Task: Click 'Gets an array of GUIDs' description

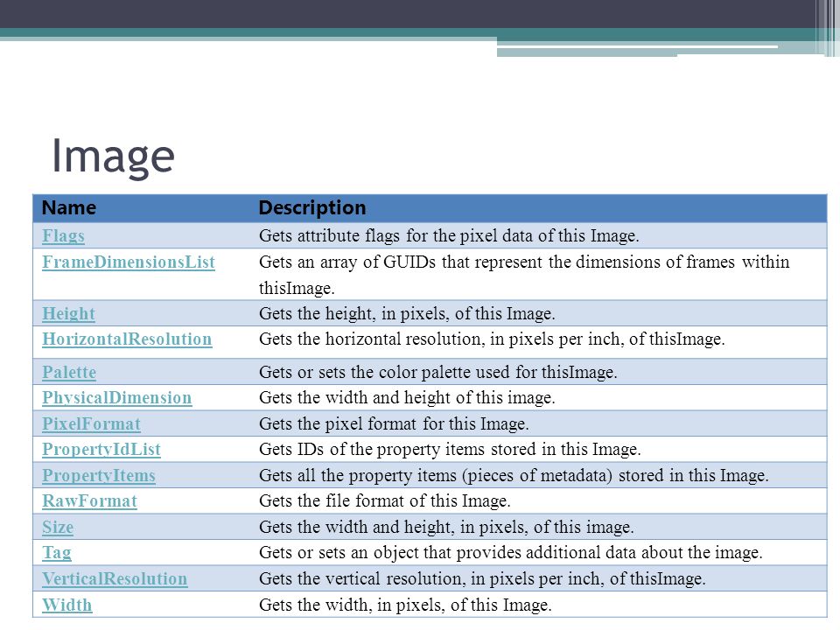Action: click(x=524, y=275)
